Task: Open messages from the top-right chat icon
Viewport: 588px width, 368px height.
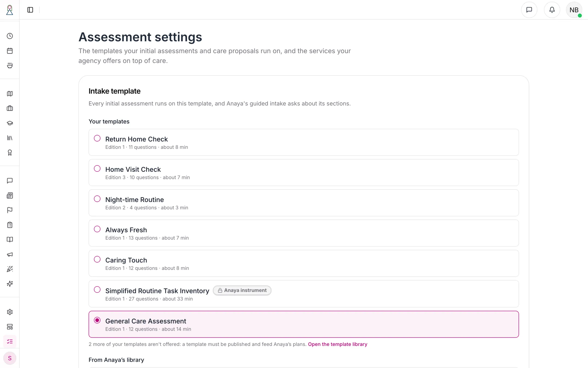Action: click(529, 10)
